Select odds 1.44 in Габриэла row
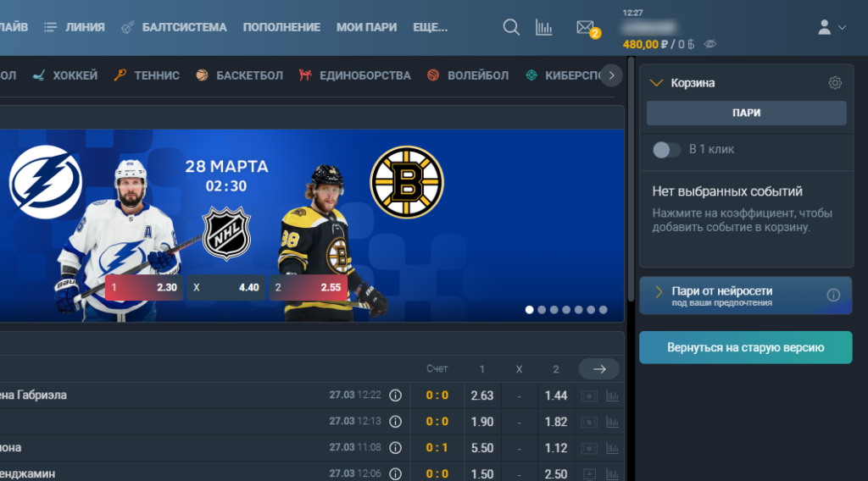The height and width of the screenshot is (481, 868). pyautogui.click(x=556, y=395)
